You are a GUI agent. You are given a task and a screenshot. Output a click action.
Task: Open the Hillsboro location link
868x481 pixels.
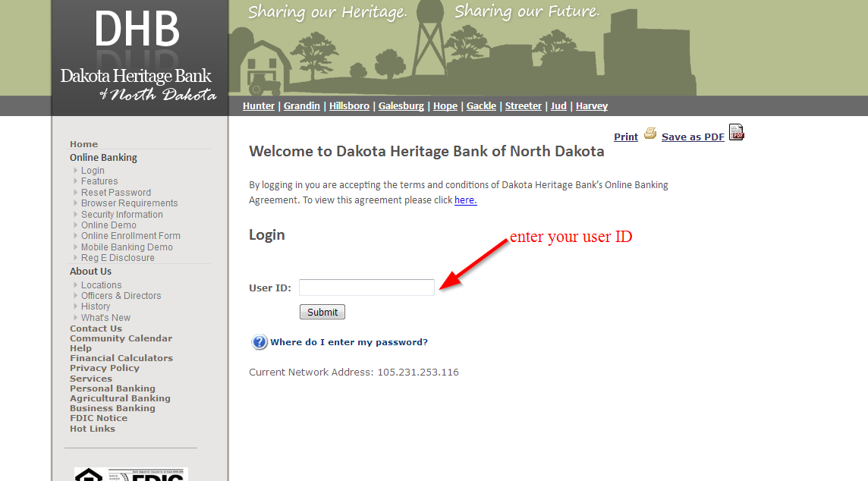[x=349, y=105]
